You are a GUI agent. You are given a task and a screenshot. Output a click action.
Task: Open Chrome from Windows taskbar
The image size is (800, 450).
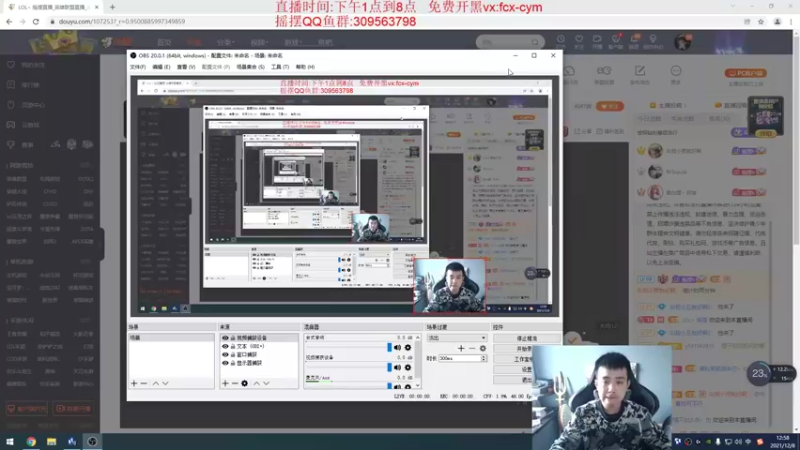point(31,441)
